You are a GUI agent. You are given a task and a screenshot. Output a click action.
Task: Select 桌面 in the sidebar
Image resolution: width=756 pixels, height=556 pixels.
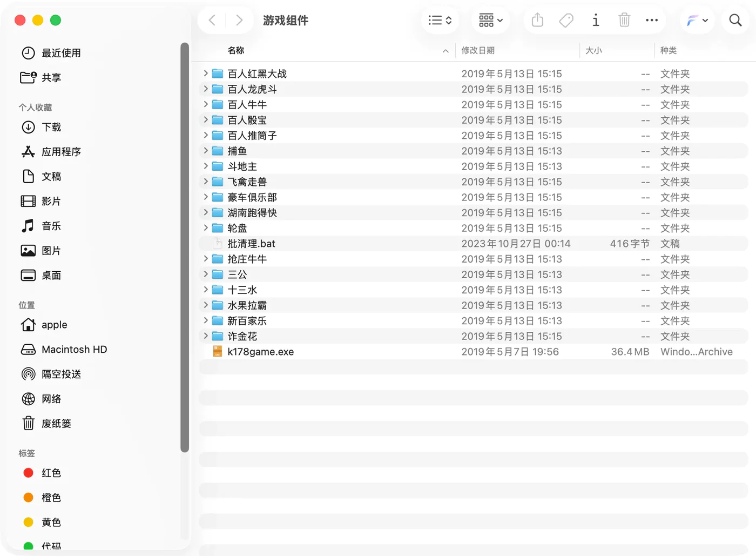(x=41, y=276)
